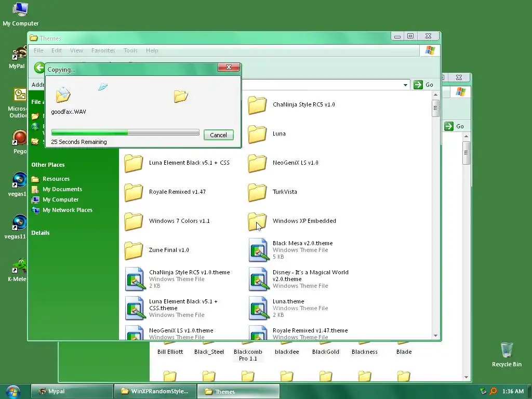The height and width of the screenshot is (399, 532).
Task: Open the Recycle Bin
Action: pyautogui.click(x=507, y=354)
